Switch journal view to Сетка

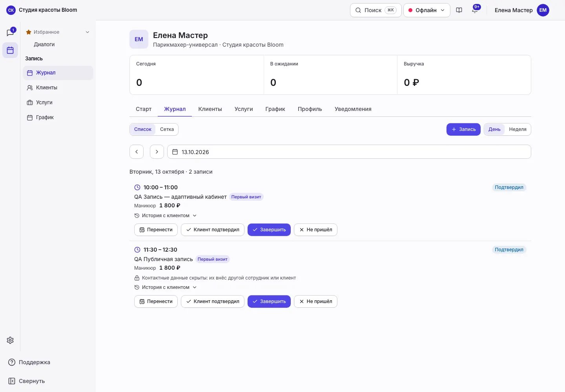point(167,129)
